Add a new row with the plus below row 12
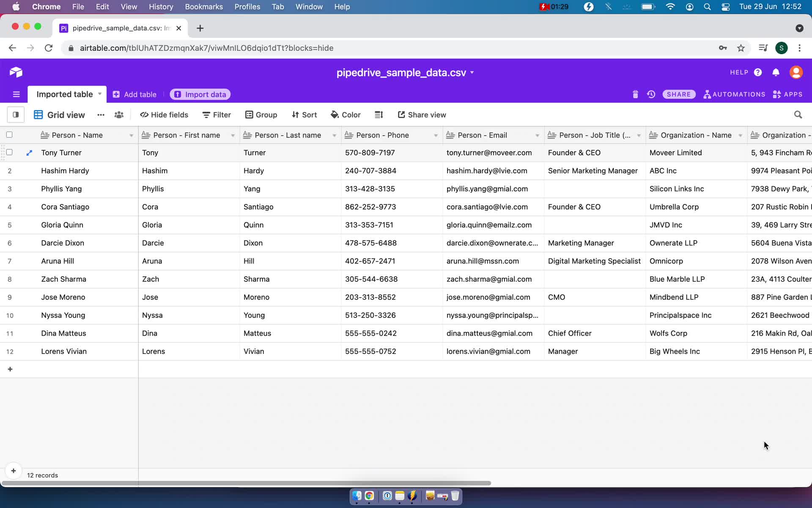The image size is (812, 508). pos(10,369)
